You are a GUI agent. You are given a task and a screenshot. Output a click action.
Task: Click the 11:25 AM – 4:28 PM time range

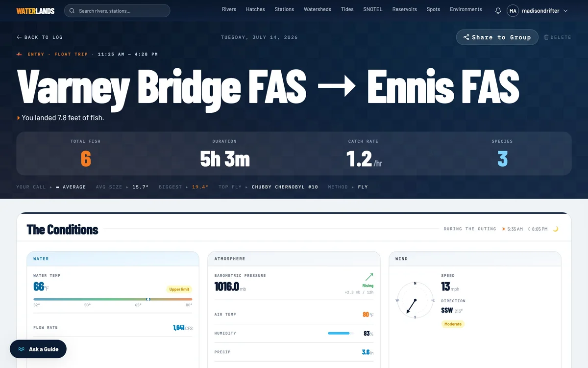tap(127, 54)
